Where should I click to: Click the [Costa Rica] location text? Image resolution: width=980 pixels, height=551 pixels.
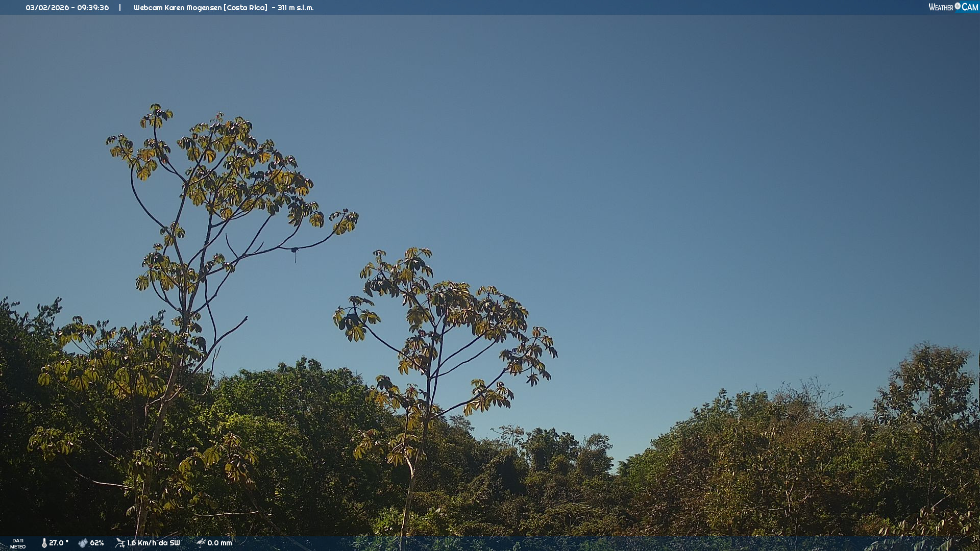(246, 8)
